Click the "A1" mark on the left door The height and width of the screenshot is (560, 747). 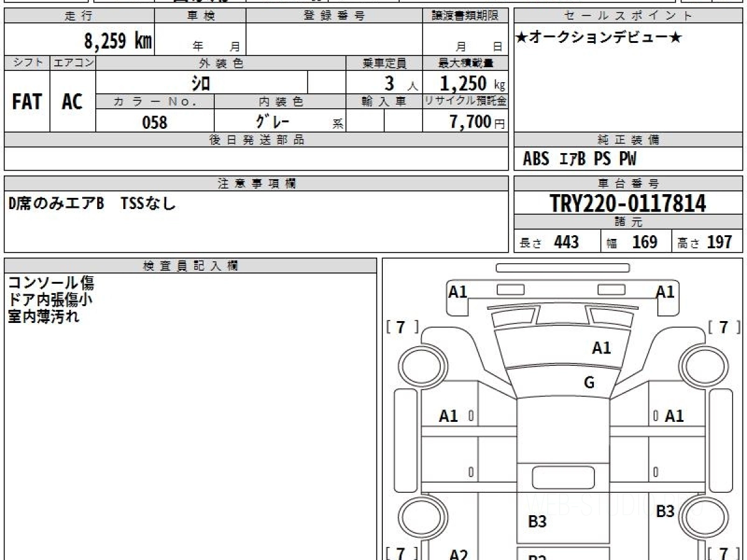(448, 416)
